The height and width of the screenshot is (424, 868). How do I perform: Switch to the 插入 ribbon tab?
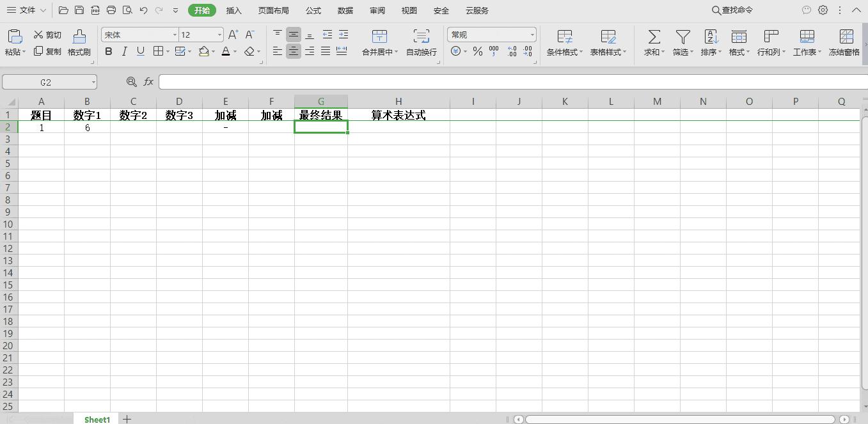233,10
